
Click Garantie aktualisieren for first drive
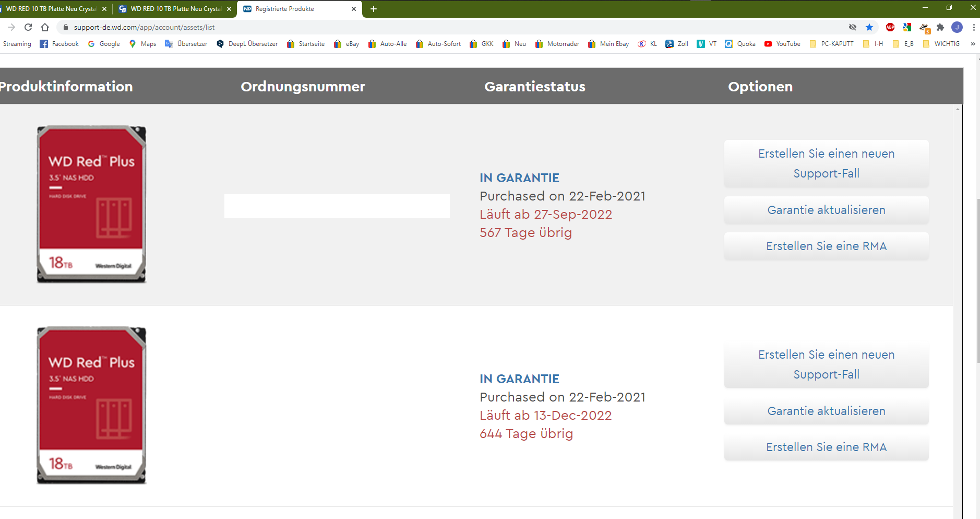(826, 210)
